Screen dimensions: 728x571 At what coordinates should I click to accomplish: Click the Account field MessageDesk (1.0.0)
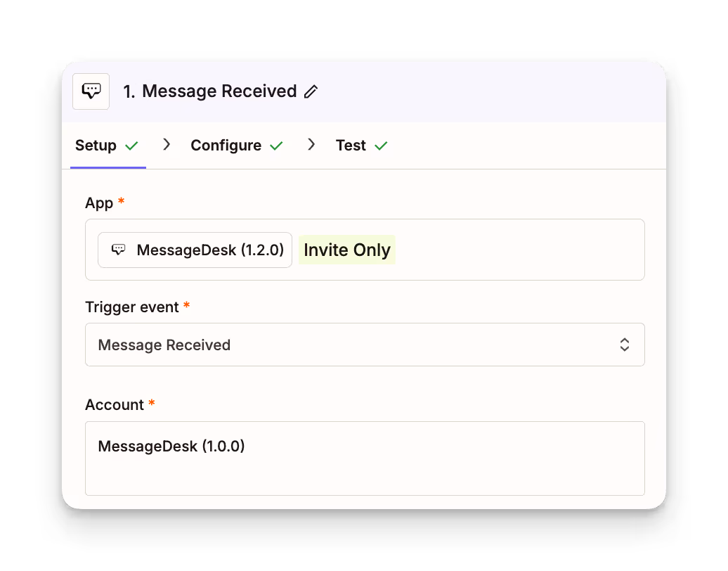(x=365, y=458)
